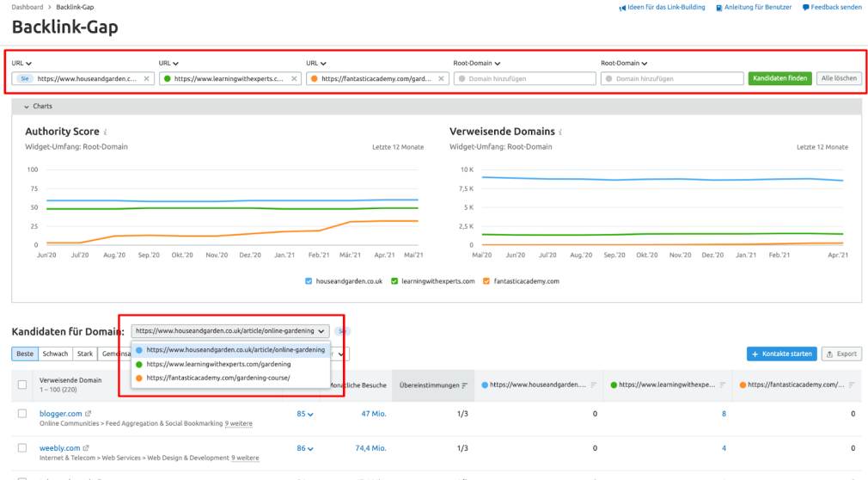The width and height of the screenshot is (868, 480).
Task: Sort by learningwithexperts column filter icon
Action: click(723, 385)
